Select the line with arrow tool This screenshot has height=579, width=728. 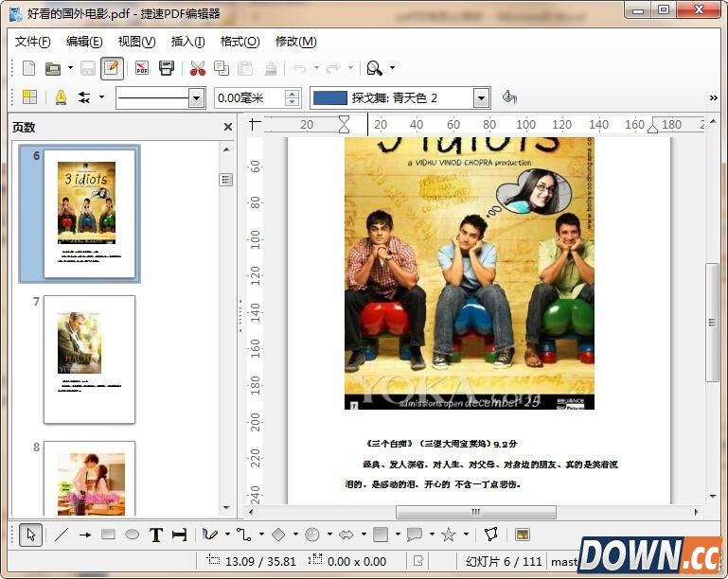[84, 535]
